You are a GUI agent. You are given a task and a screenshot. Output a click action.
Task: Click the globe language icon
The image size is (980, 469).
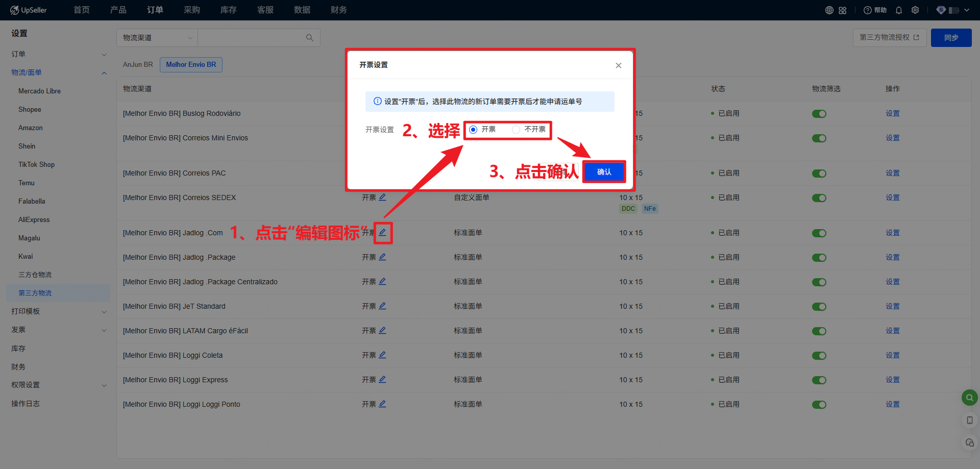tap(829, 10)
